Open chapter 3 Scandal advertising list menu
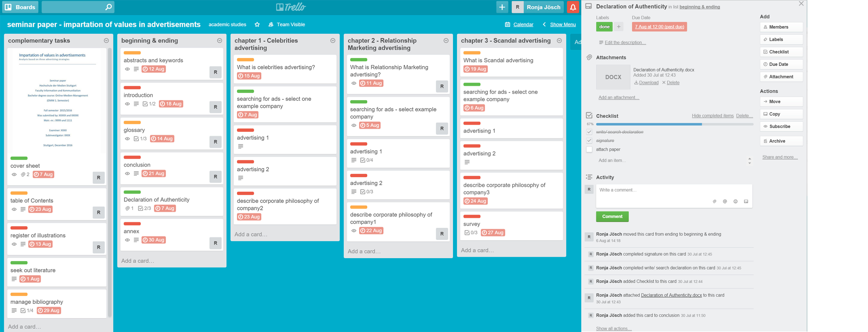This screenshot has height=332, width=868. [559, 41]
